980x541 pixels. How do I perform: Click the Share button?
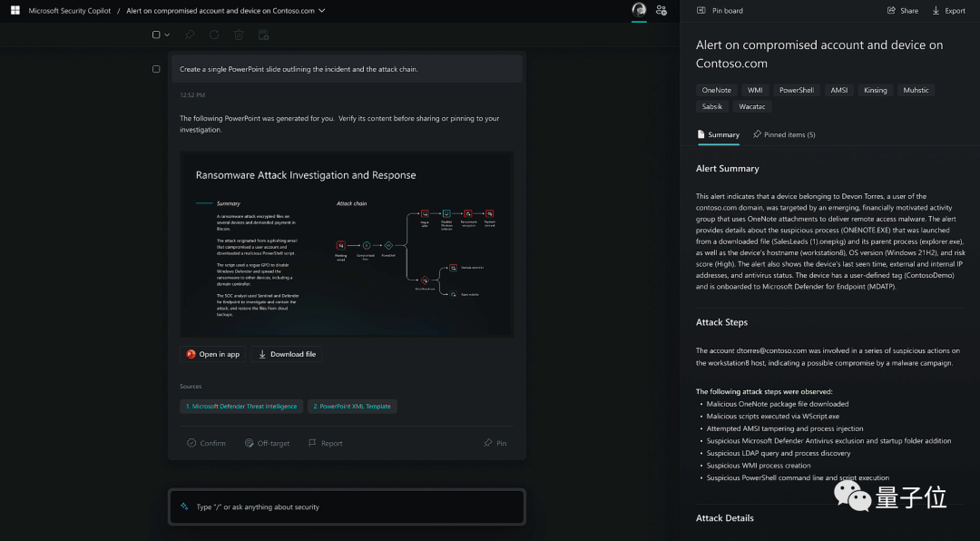pyautogui.click(x=903, y=11)
